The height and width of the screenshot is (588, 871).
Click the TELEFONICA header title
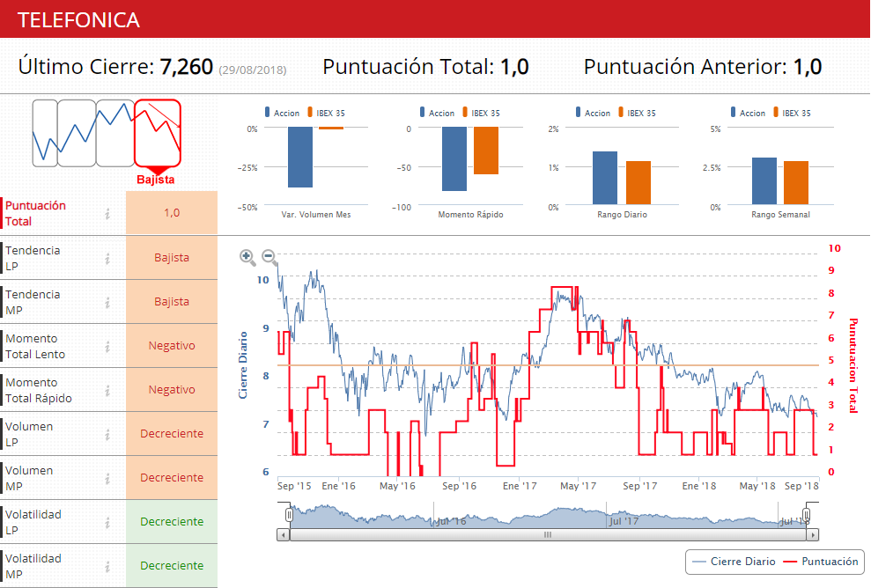(x=79, y=20)
